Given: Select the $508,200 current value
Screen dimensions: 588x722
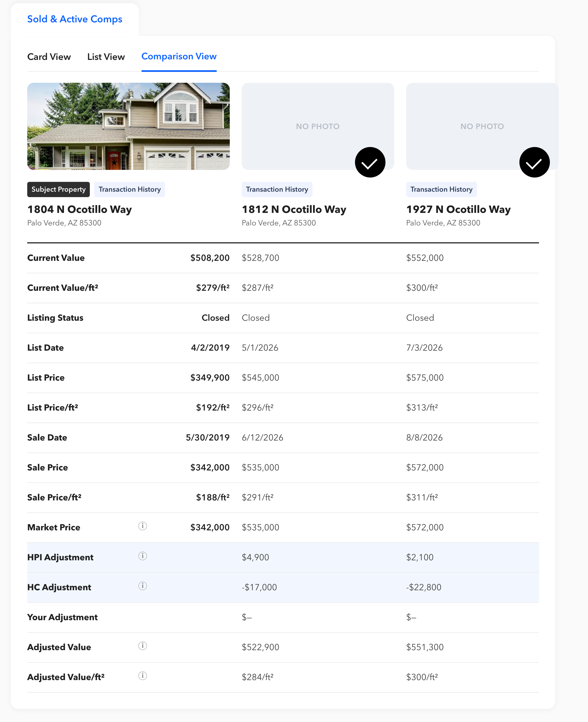Looking at the screenshot, I should tap(210, 258).
